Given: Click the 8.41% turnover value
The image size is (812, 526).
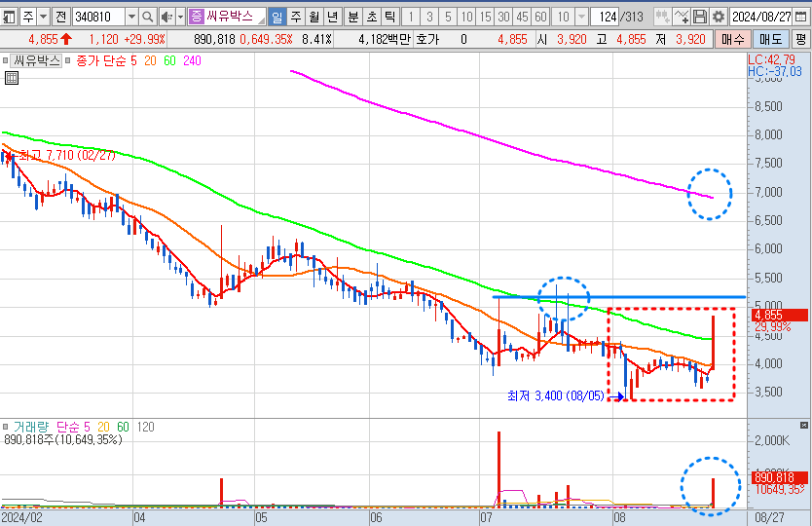Looking at the screenshot, I should pos(316,39).
